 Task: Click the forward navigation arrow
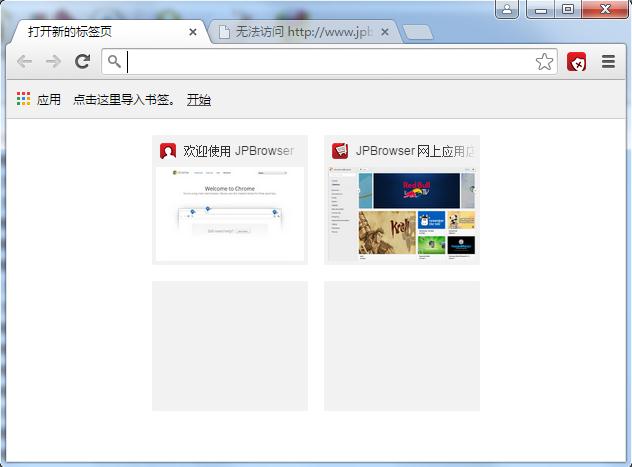54,62
